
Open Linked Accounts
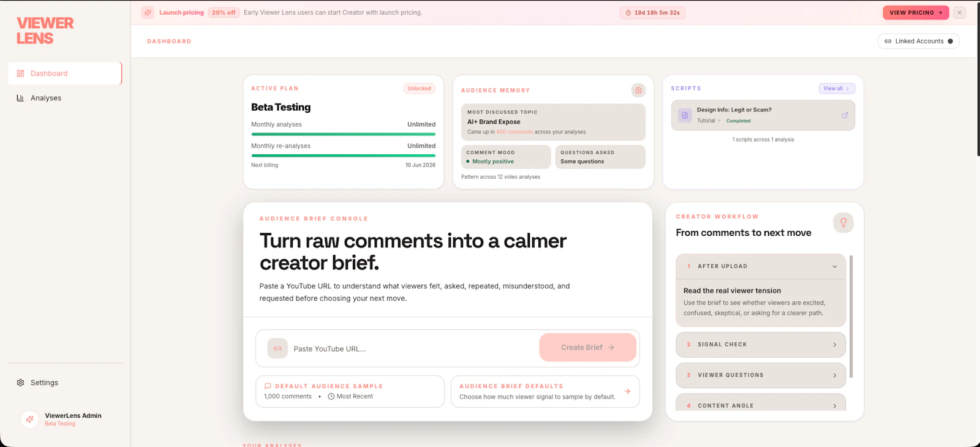(x=918, y=41)
